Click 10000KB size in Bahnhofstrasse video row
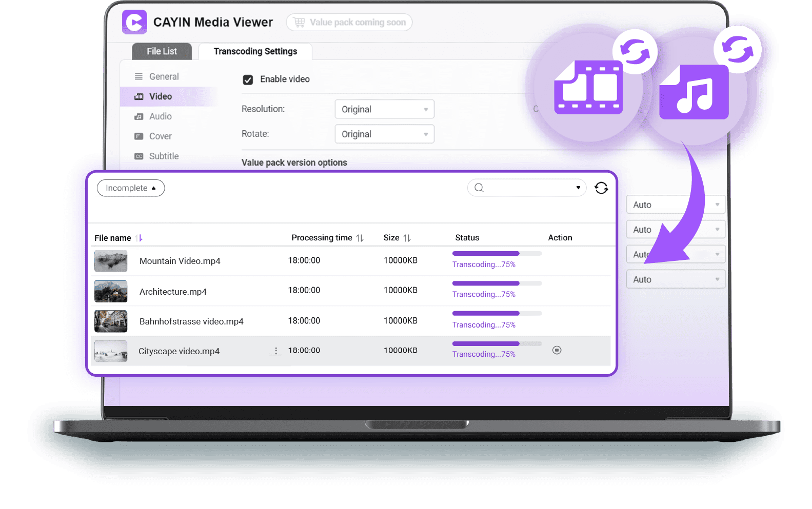The width and height of the screenshot is (812, 509). [x=401, y=321]
